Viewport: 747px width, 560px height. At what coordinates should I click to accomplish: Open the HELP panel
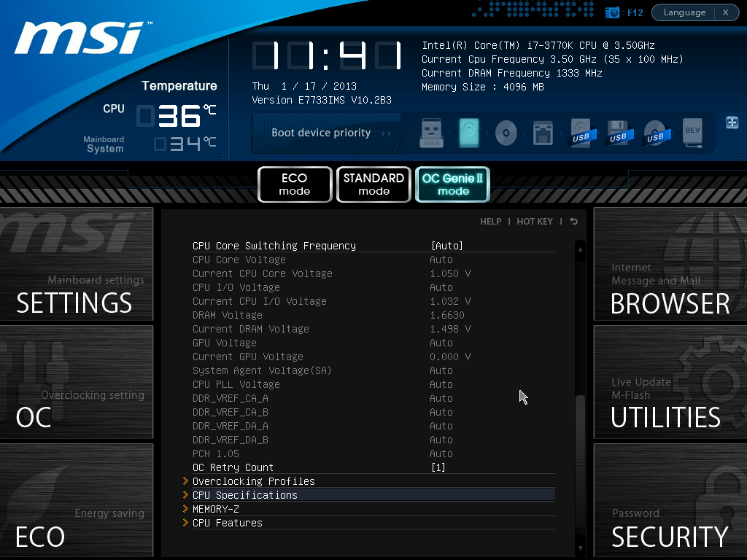click(491, 222)
